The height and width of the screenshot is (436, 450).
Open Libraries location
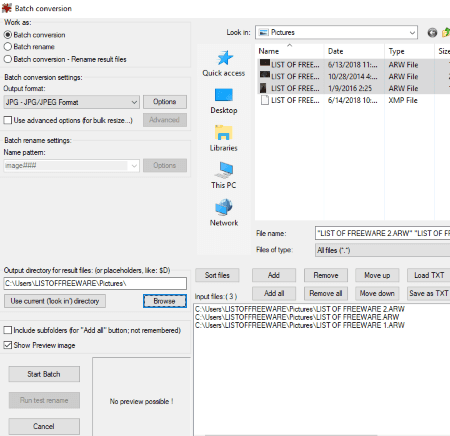click(224, 138)
